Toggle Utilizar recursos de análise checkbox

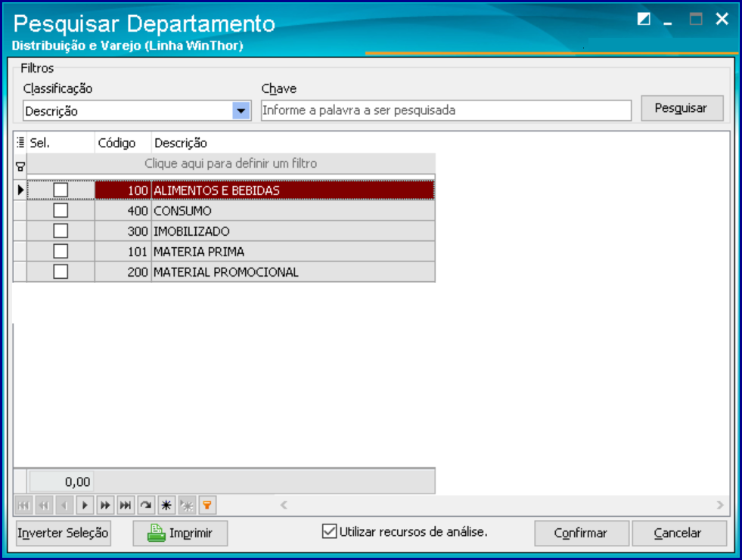[329, 531]
